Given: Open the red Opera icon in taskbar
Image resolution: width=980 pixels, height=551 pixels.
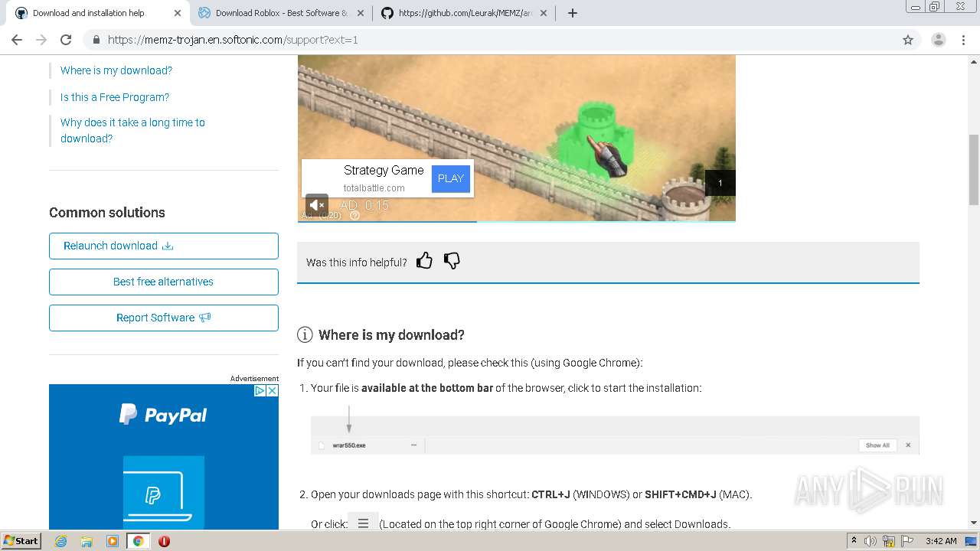Looking at the screenshot, I should tap(164, 541).
